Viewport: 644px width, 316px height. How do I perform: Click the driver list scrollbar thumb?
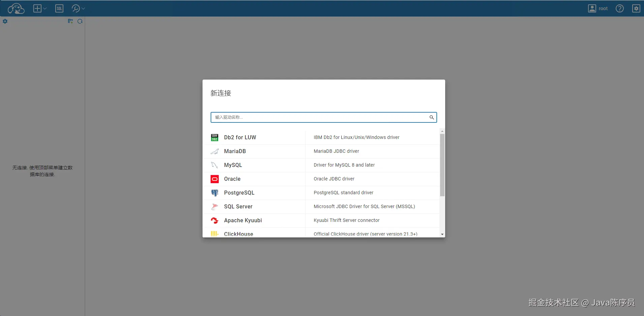(x=442, y=165)
